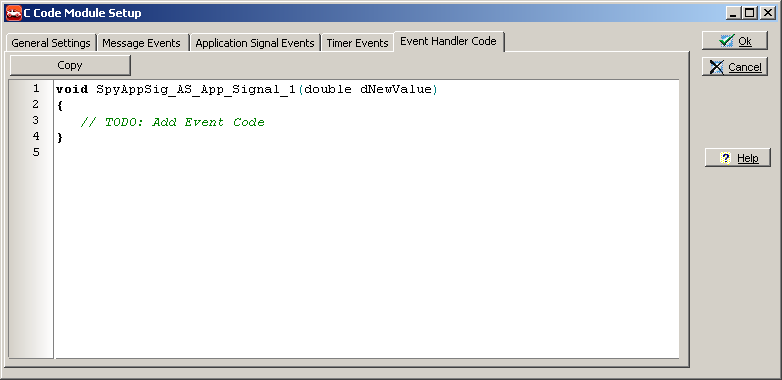Click line number 3 in the gutter
782x380 pixels.
[x=35, y=120]
